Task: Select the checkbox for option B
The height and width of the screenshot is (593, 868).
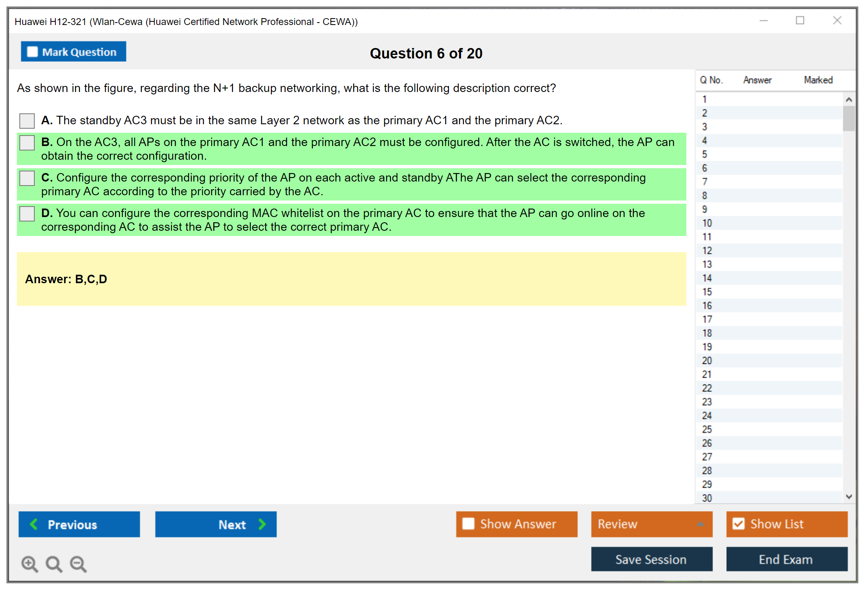Action: click(x=27, y=142)
